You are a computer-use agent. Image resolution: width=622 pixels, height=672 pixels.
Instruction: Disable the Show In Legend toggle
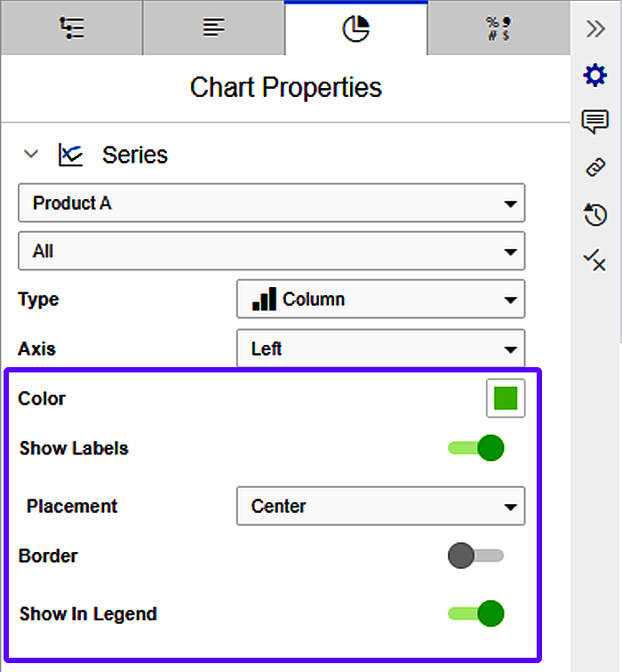[x=476, y=613]
